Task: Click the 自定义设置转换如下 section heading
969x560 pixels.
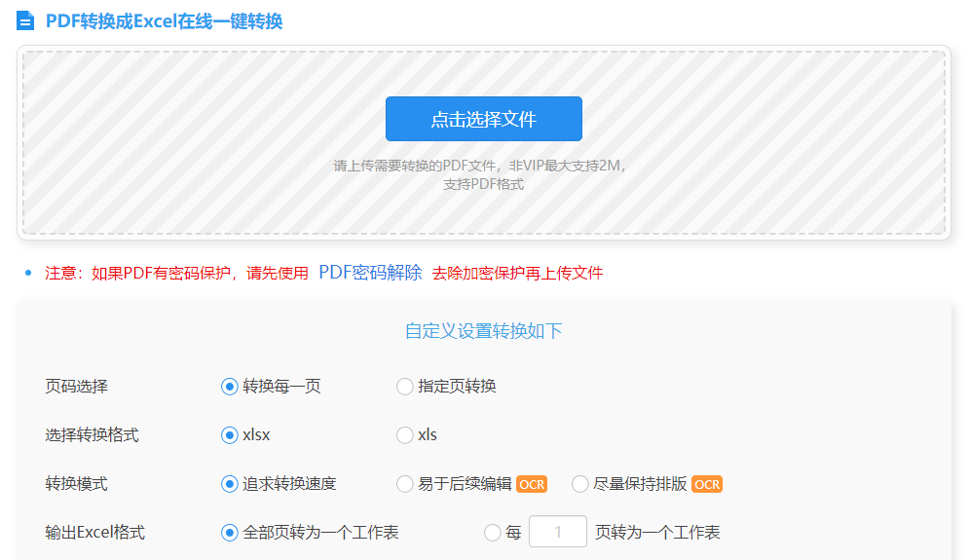Action: pos(483,331)
